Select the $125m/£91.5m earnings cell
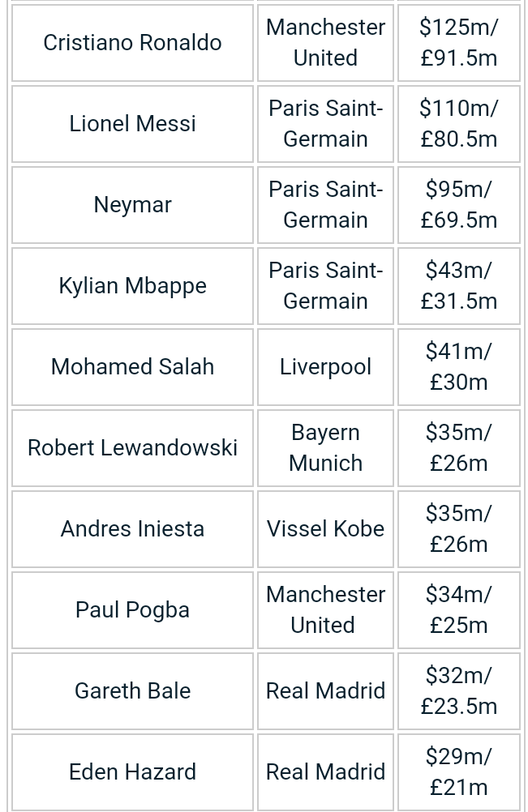 coord(458,42)
